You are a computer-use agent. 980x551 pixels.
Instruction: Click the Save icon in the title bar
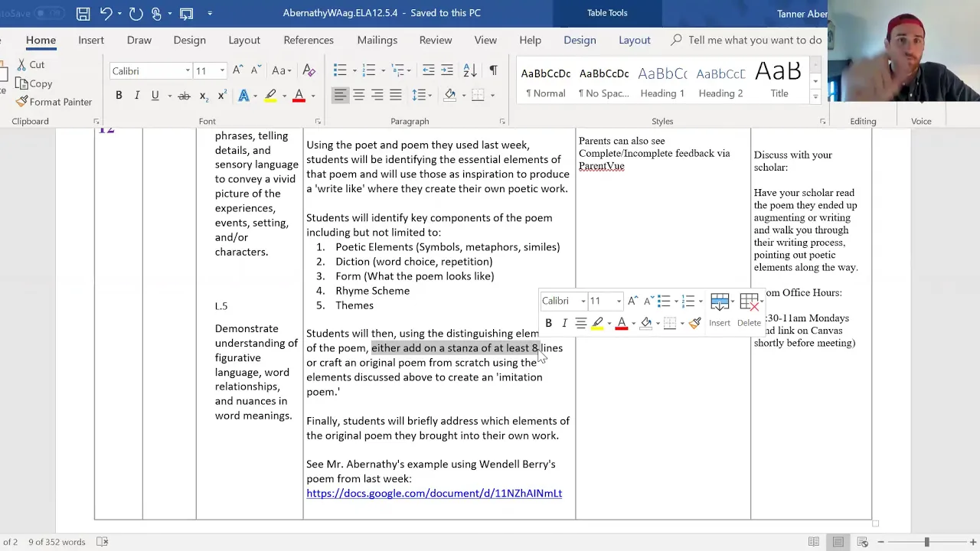coord(83,13)
